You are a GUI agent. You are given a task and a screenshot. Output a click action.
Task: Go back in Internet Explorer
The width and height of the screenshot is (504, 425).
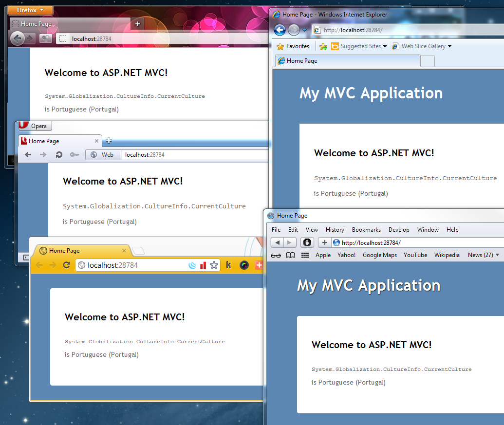pos(280,30)
